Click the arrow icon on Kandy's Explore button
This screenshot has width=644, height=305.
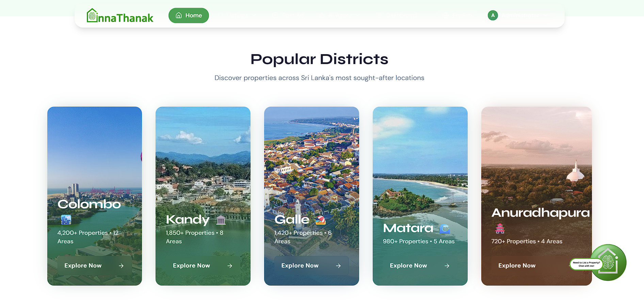[x=230, y=266]
